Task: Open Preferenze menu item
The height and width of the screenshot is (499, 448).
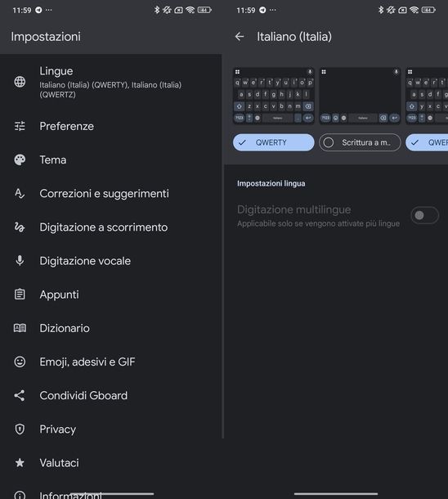Action: pos(110,126)
